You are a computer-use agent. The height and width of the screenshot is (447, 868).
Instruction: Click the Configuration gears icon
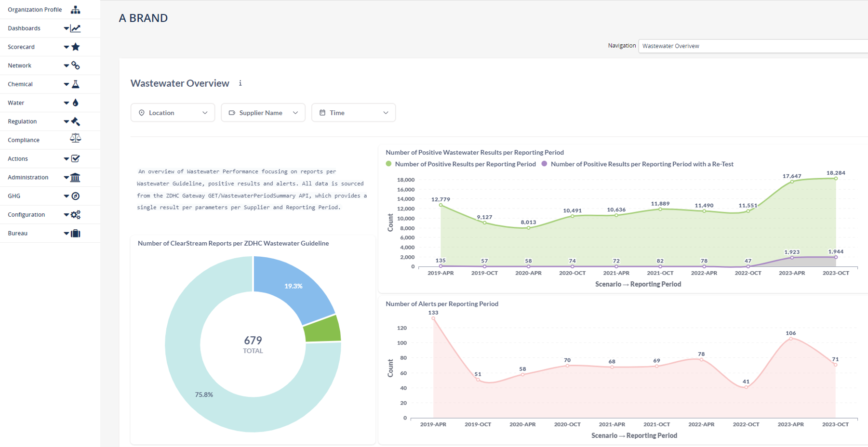[76, 215]
